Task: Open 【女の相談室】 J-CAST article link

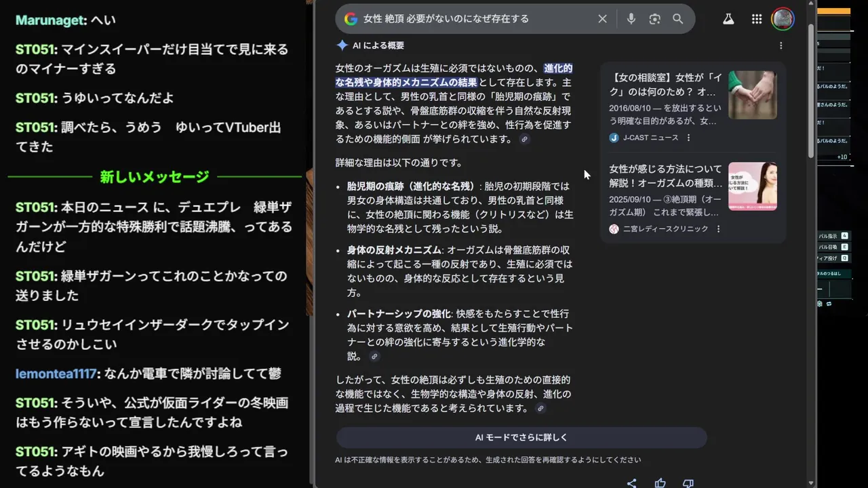Action: [665, 84]
